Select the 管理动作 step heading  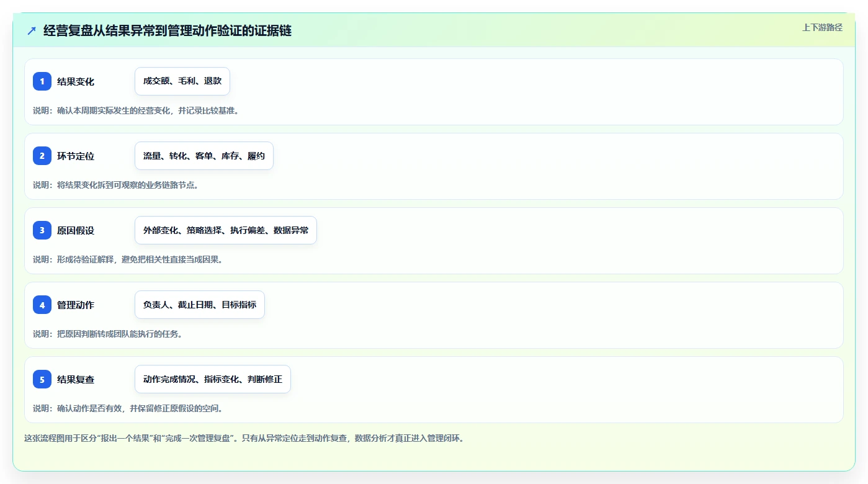[x=76, y=305]
